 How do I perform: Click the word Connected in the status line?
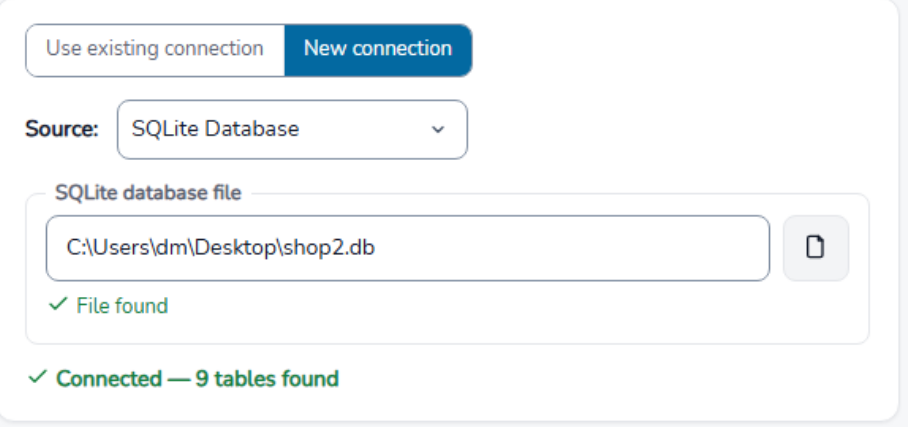coord(109,378)
